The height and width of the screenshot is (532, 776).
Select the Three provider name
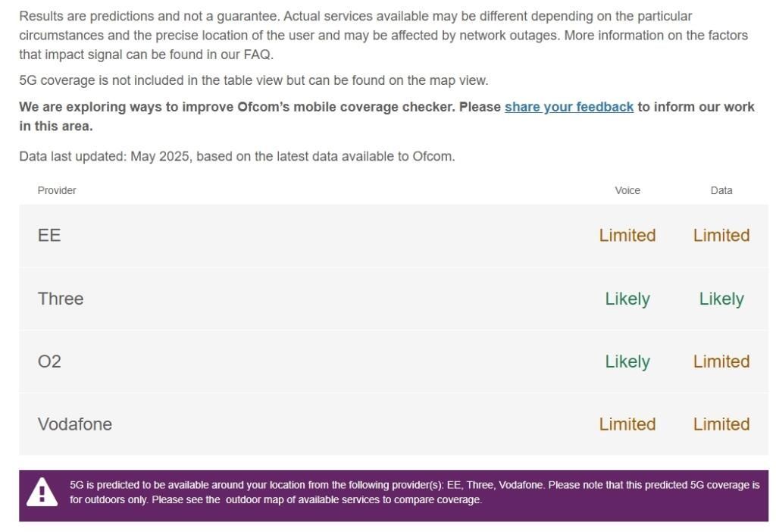(61, 299)
